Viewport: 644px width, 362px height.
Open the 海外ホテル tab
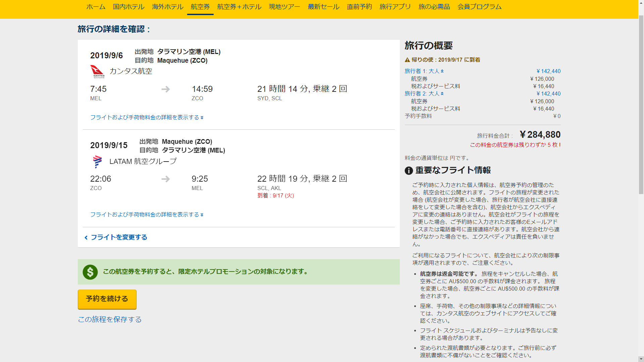(x=167, y=7)
